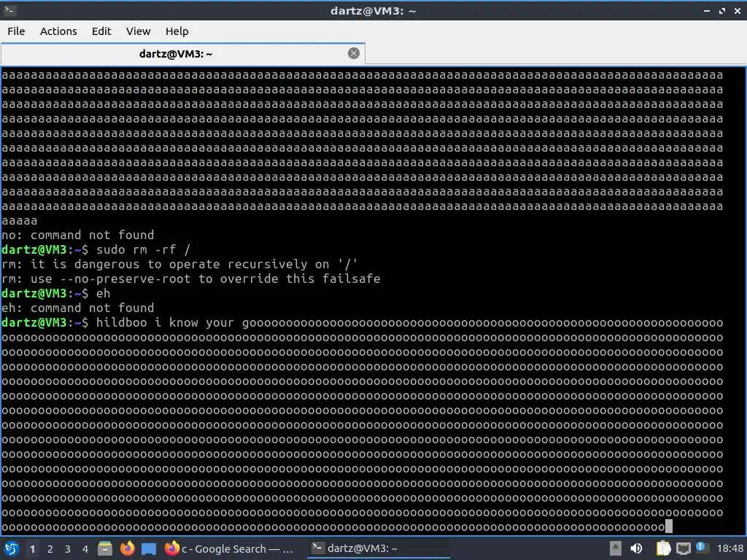The height and width of the screenshot is (560, 747).
Task: Open the View menu
Action: pos(138,31)
